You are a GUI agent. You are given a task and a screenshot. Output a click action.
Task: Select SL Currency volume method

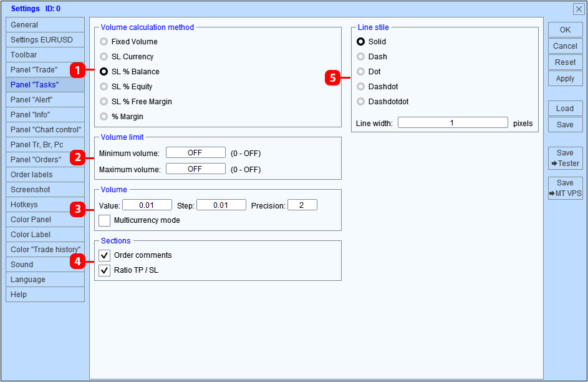(104, 57)
